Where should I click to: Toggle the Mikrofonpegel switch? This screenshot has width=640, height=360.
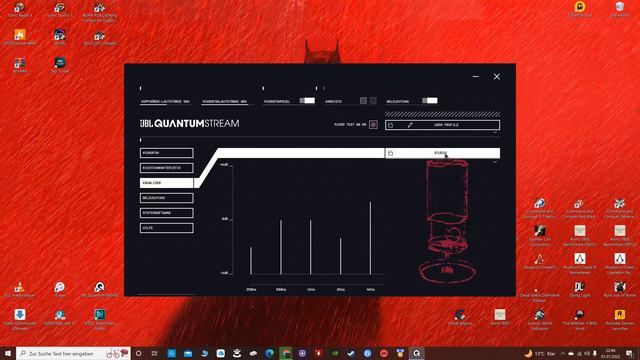point(307,100)
